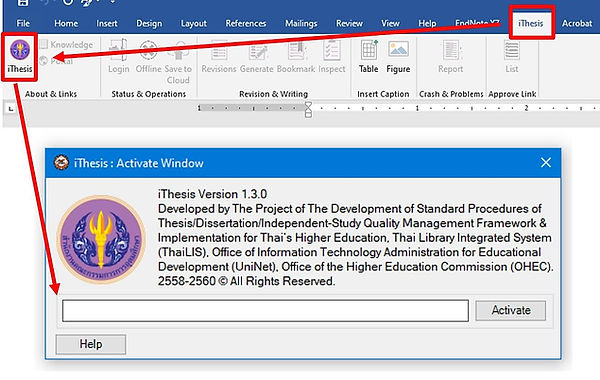The height and width of the screenshot is (380, 600).
Task: Switch to the EndNote X7 tab
Action: click(477, 23)
